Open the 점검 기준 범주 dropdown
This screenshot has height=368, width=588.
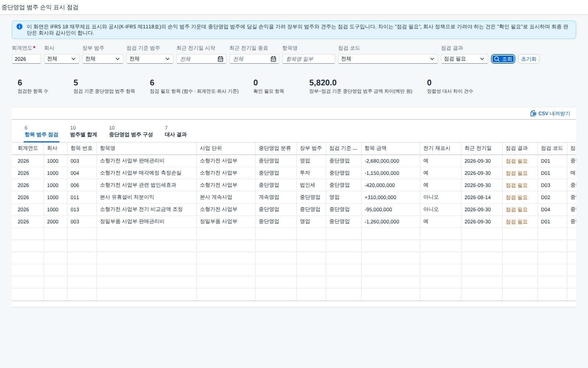pyautogui.click(x=150, y=59)
